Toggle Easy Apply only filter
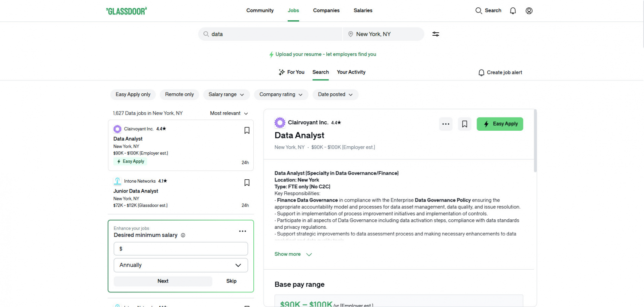The height and width of the screenshot is (307, 644). point(133,95)
